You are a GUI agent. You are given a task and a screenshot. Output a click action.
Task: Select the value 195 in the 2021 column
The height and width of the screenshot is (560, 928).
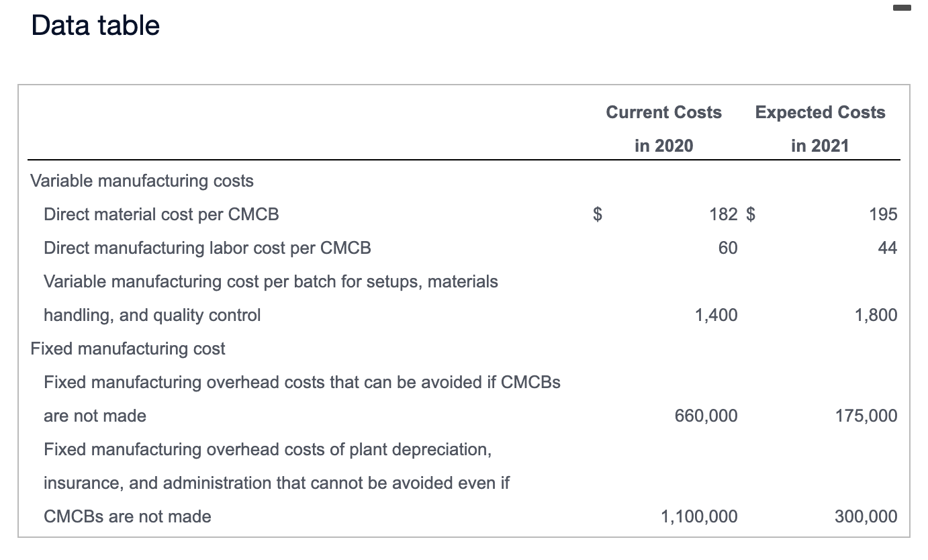coord(884,214)
